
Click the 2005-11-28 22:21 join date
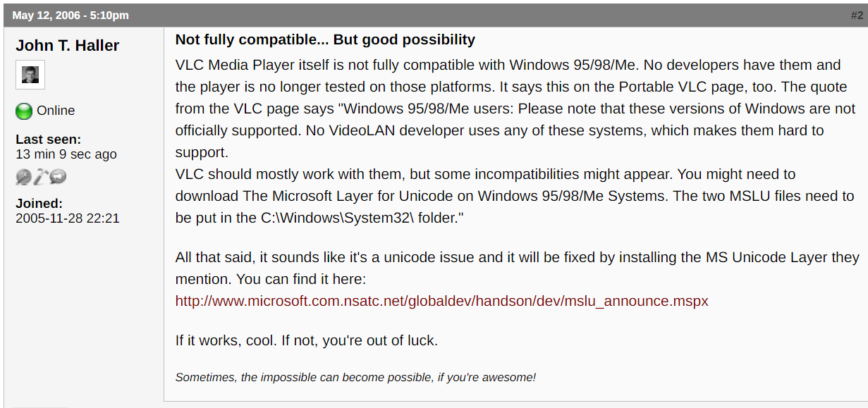coord(67,218)
